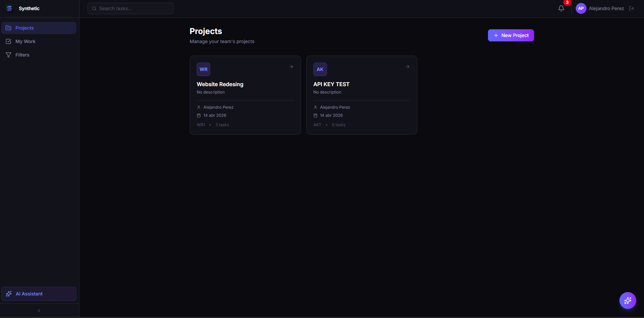Open My Work from the sidebar

[x=8, y=41]
